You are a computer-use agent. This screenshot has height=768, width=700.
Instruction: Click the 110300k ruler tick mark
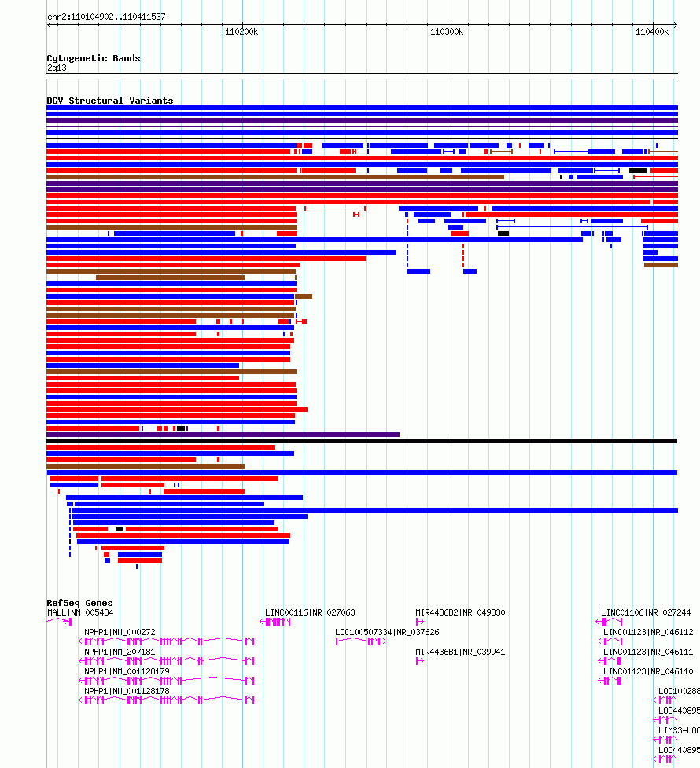pos(448,24)
